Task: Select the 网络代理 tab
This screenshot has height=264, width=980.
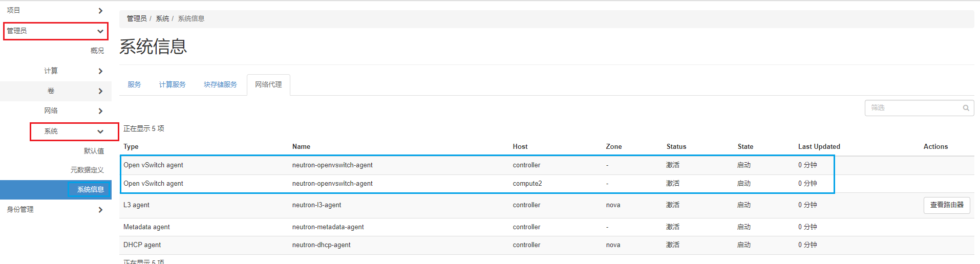Action: [268, 84]
